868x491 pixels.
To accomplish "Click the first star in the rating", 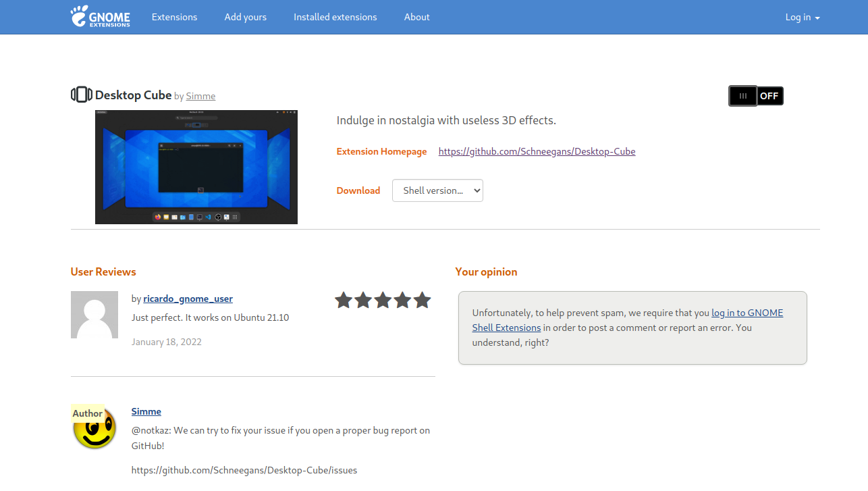I will (x=344, y=300).
